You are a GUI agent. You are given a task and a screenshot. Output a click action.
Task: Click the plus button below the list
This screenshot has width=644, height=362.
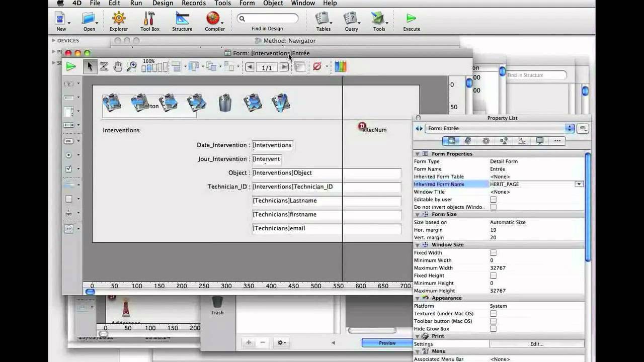(x=248, y=342)
